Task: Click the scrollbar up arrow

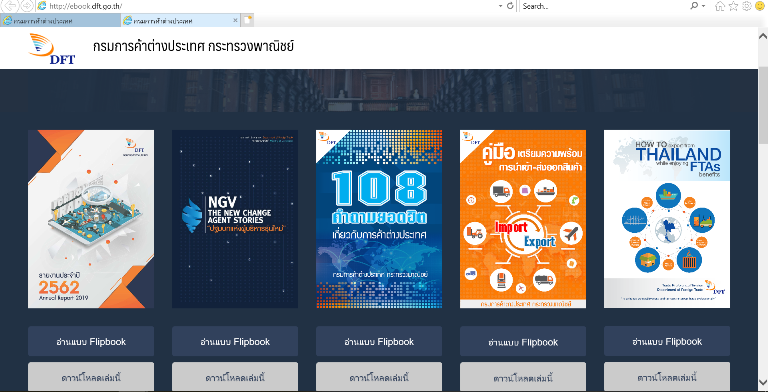Action: click(763, 36)
